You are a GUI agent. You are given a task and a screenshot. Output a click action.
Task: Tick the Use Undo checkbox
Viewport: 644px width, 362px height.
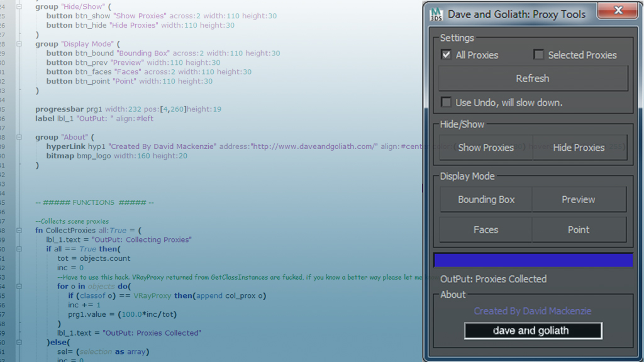(446, 102)
